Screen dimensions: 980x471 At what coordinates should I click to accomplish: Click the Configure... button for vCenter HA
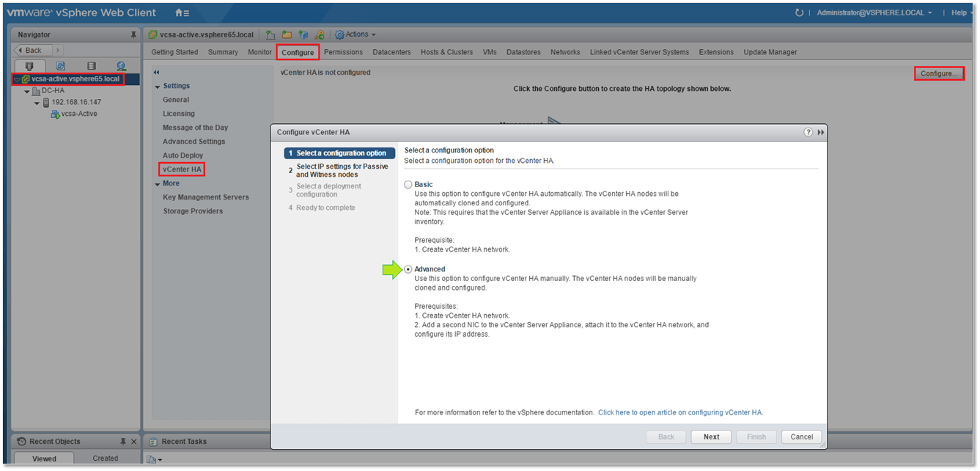pyautogui.click(x=939, y=73)
